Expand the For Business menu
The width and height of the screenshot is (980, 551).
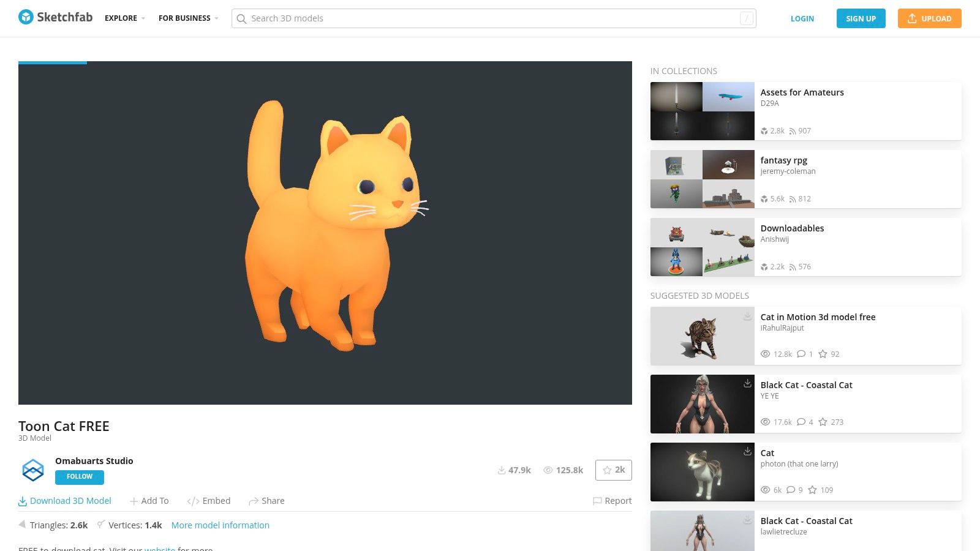pyautogui.click(x=189, y=18)
